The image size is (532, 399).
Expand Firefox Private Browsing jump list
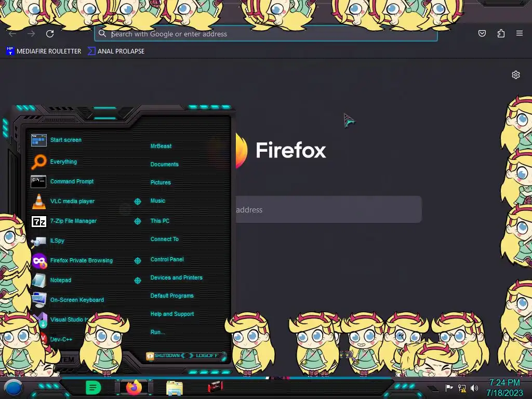[137, 261]
